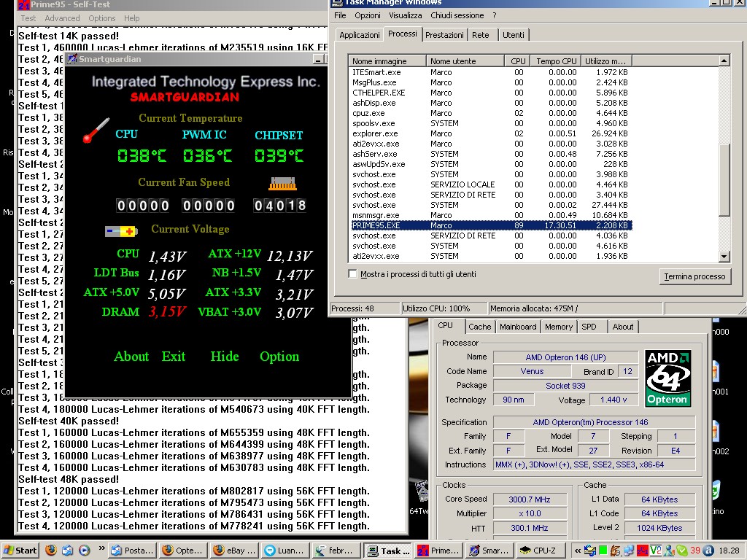Switch to the Rete tab
The height and width of the screenshot is (560, 747).
point(481,35)
